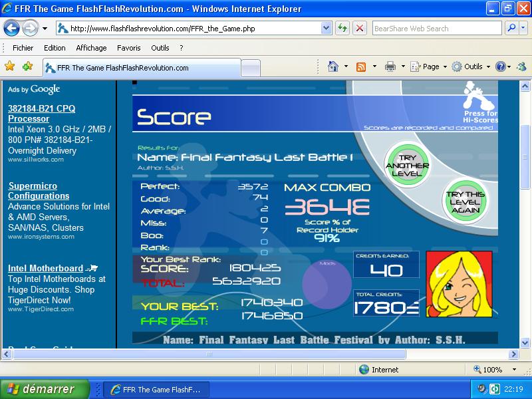Open the ? help menu
This screenshot has height=399, width=532.
point(182,48)
